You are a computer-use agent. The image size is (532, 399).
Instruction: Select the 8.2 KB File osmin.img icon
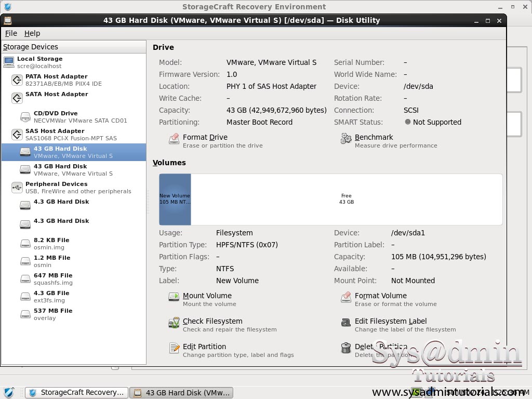tap(25, 243)
